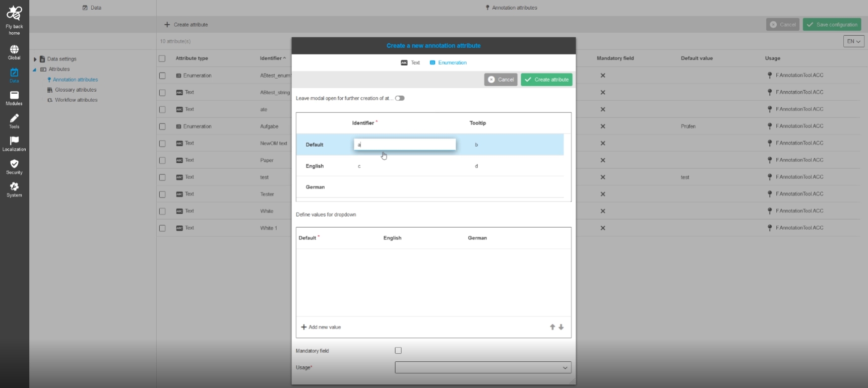Click the Glossary attributes book icon
Screen dimensions: 868x388
[50, 90]
